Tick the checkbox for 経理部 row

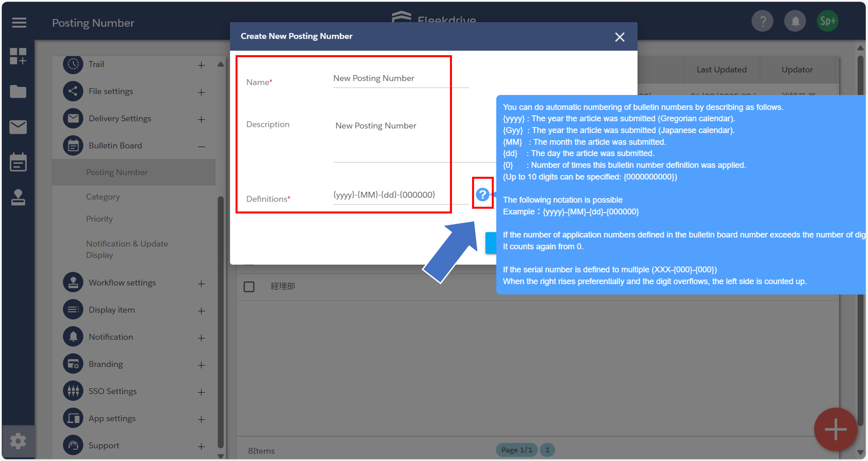[x=249, y=287]
